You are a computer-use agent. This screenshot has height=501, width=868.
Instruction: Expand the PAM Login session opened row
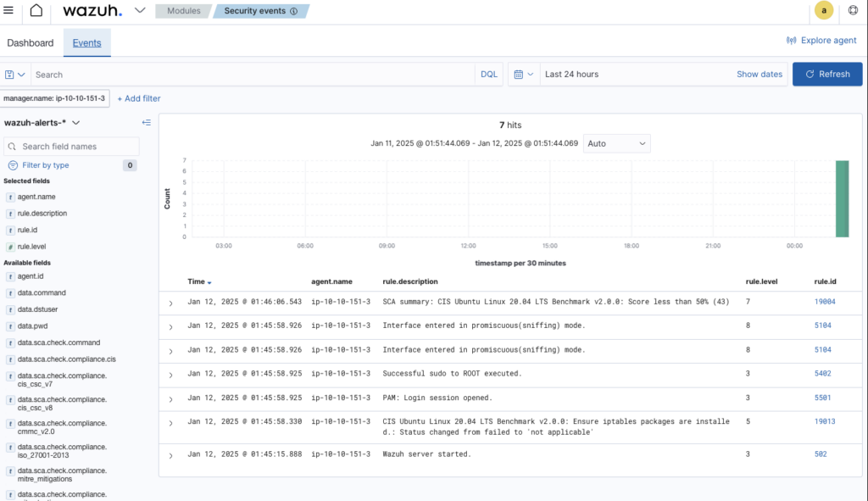[170, 399]
